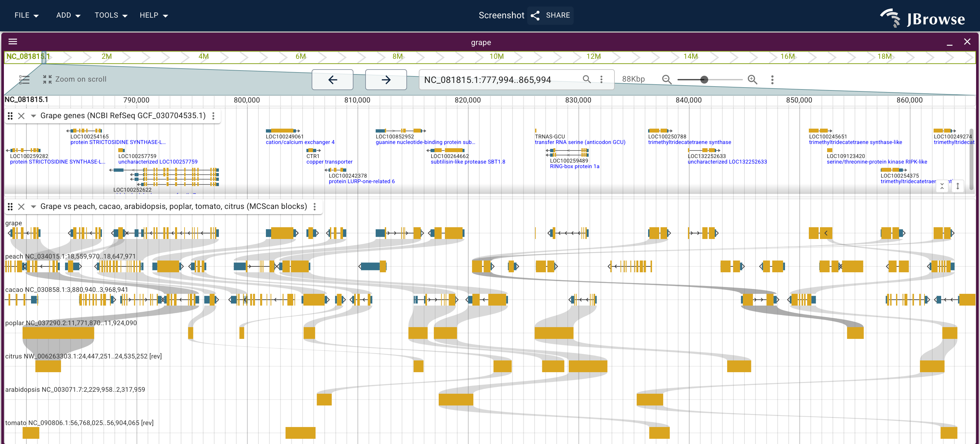Click the arabidopsis NC_003071.7 row label
The height and width of the screenshot is (444, 980).
[75, 389]
